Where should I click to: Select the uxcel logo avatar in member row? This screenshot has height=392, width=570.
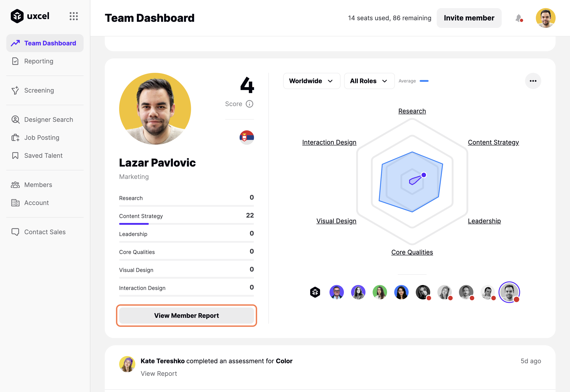[x=315, y=292]
